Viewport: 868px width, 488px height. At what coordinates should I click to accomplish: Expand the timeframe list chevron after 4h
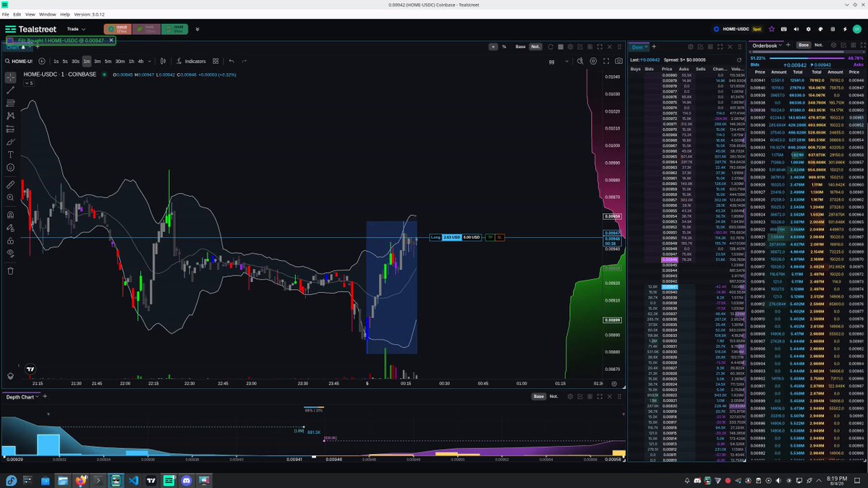click(148, 61)
